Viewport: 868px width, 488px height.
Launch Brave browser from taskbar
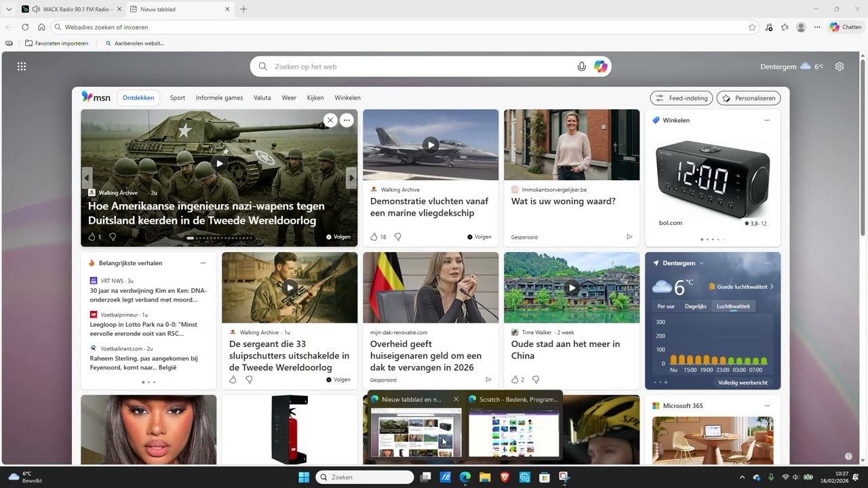(505, 477)
